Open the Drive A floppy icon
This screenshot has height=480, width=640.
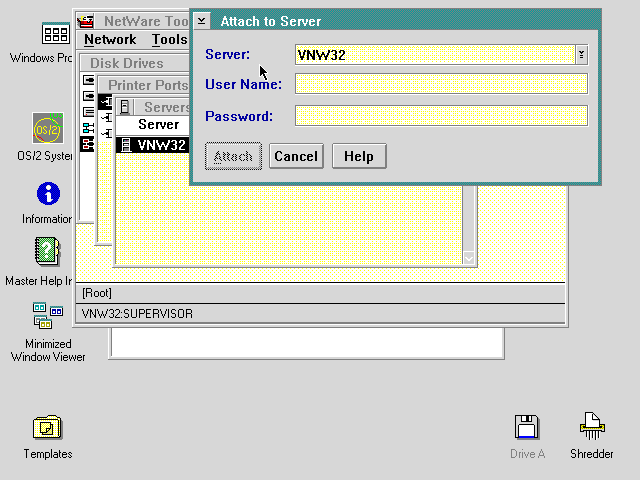click(527, 427)
